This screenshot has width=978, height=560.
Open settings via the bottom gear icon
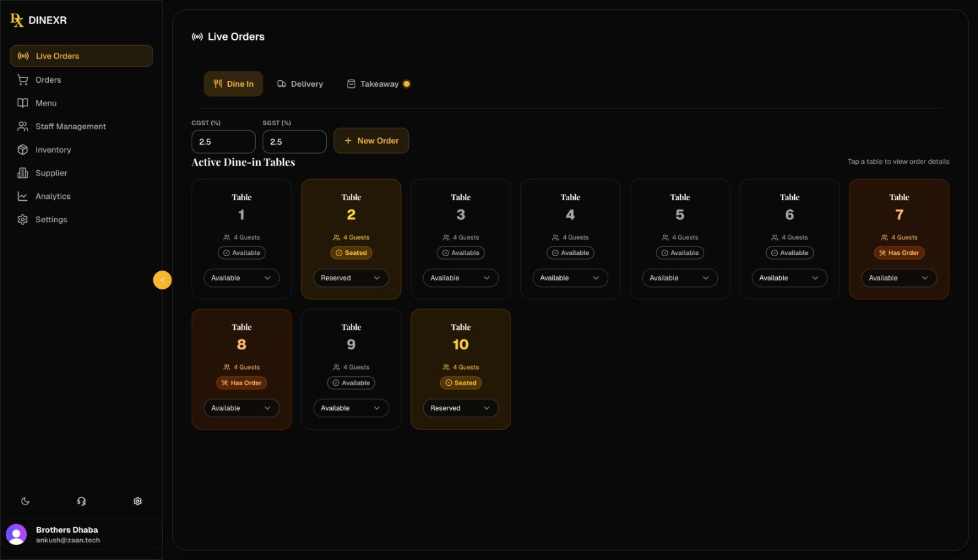coord(138,501)
